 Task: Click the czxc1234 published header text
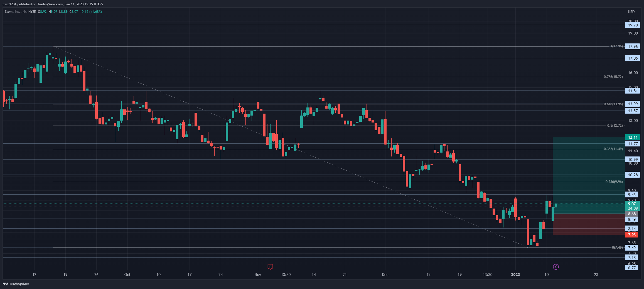click(x=53, y=4)
